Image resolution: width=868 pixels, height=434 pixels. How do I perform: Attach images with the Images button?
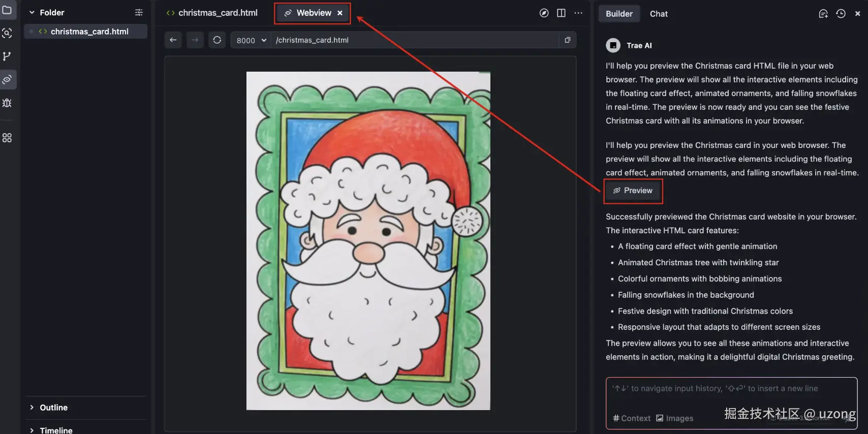pyautogui.click(x=675, y=418)
